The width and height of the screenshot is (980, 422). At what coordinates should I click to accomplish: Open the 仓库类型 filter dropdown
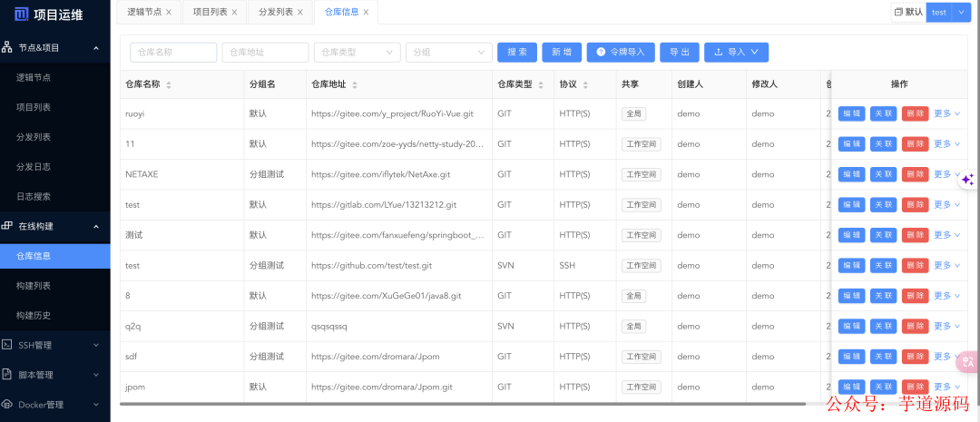coord(357,53)
